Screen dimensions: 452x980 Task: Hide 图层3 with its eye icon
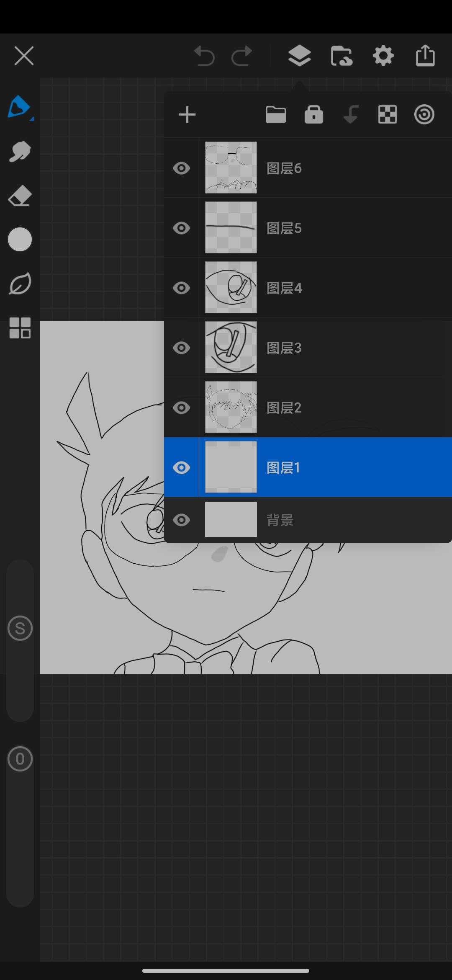[181, 348]
